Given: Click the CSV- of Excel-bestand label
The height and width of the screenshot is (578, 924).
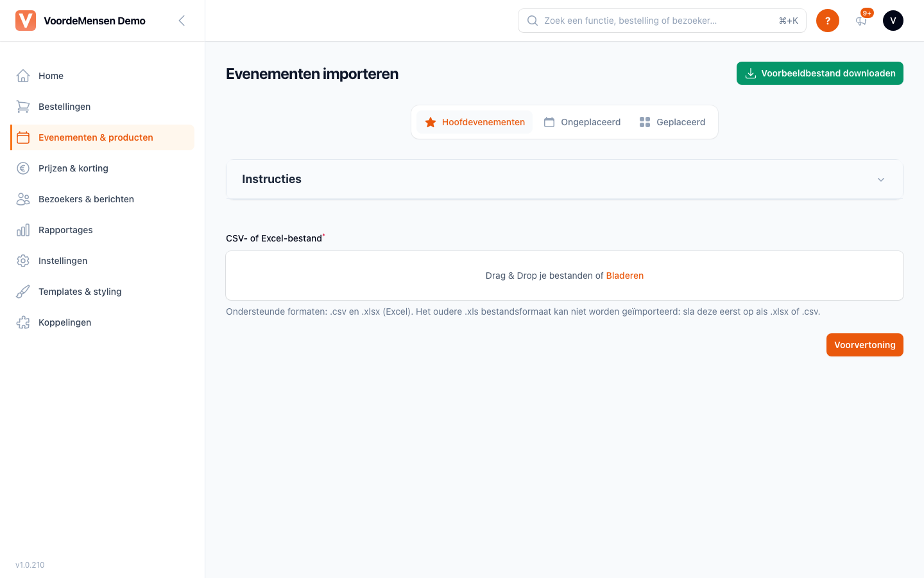Looking at the screenshot, I should pyautogui.click(x=274, y=238).
